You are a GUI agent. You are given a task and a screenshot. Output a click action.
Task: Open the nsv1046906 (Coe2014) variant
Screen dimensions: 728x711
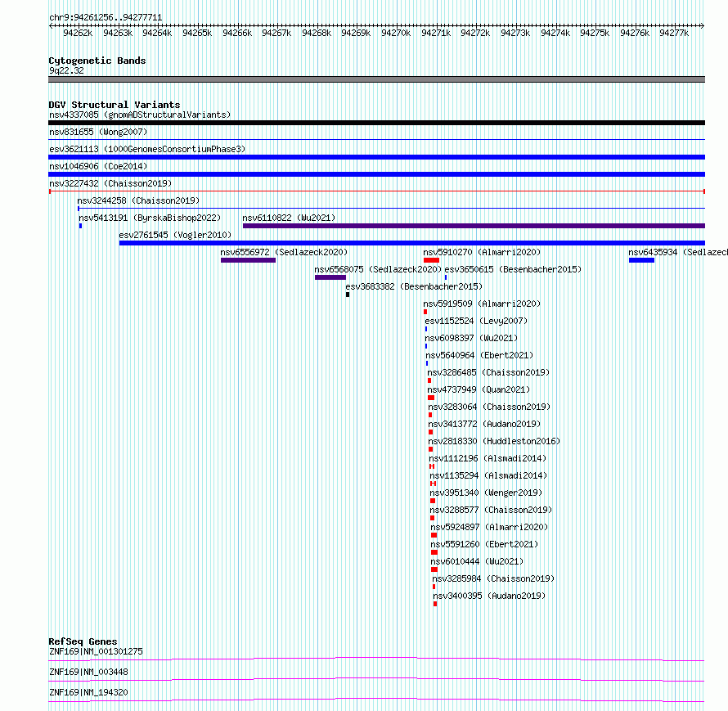click(x=98, y=166)
